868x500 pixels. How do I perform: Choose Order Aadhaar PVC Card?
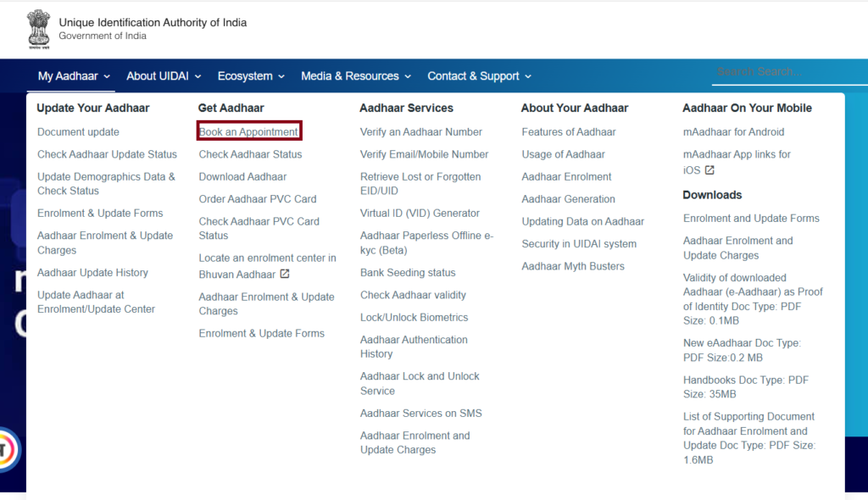coord(258,199)
